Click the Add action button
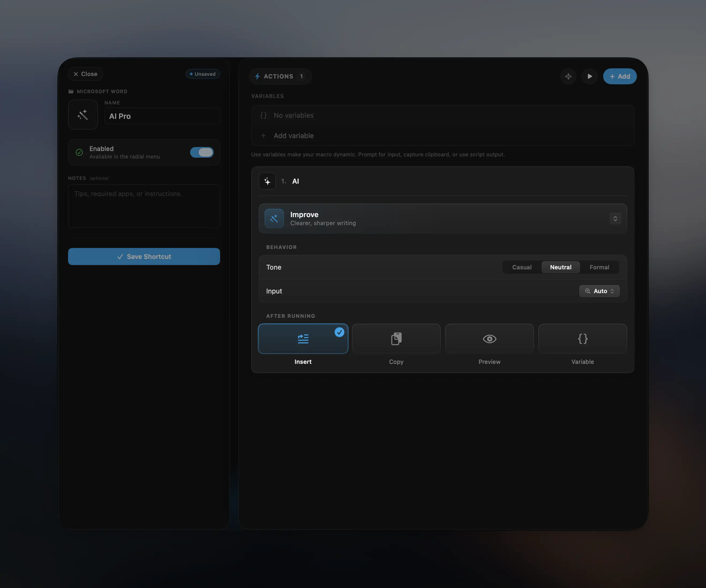Viewport: 706px width, 588px height. [x=619, y=76]
